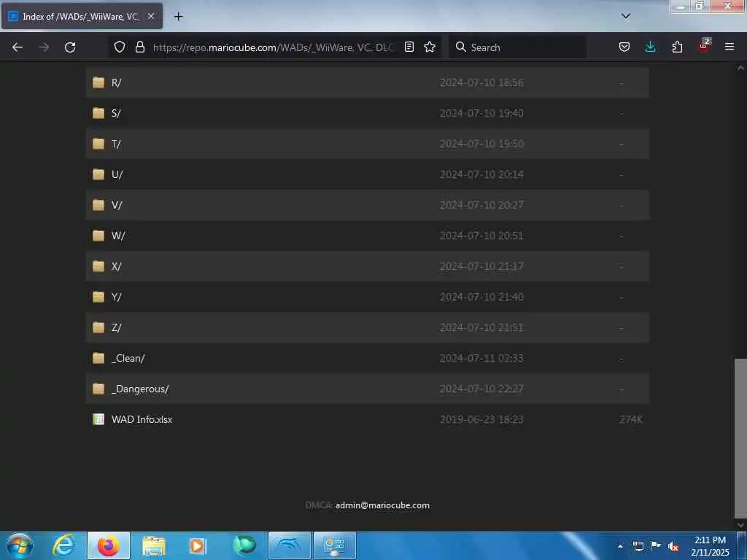This screenshot has width=747, height=560.
Task: Open the extensions puzzle icon
Action: (x=677, y=47)
